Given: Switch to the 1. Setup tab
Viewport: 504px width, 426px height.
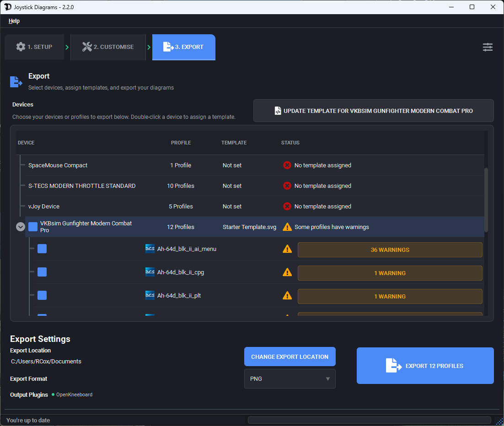Looking at the screenshot, I should (x=34, y=47).
